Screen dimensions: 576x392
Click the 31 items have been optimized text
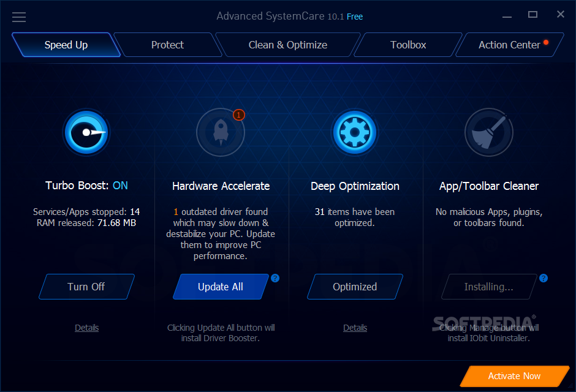[x=355, y=217]
